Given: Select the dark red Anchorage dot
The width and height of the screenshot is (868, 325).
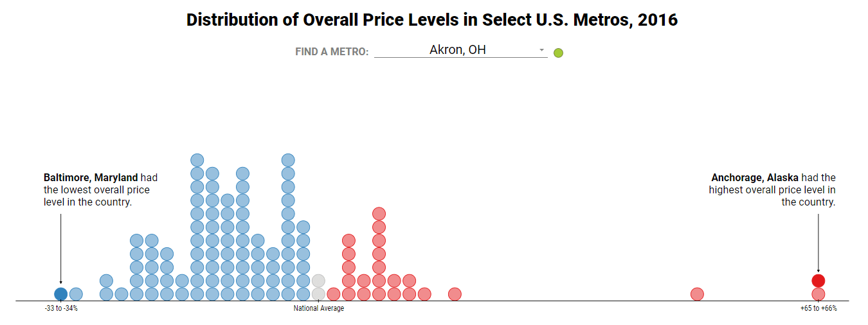Looking at the screenshot, I should (818, 281).
